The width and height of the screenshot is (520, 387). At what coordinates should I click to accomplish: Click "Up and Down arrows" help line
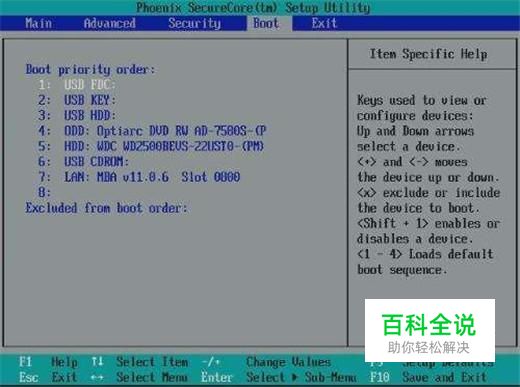point(415,131)
